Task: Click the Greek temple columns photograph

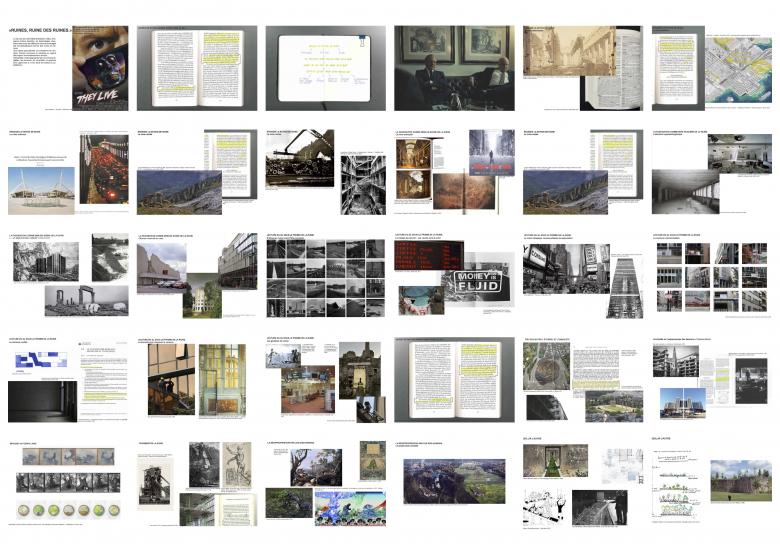Action: click(86, 300)
